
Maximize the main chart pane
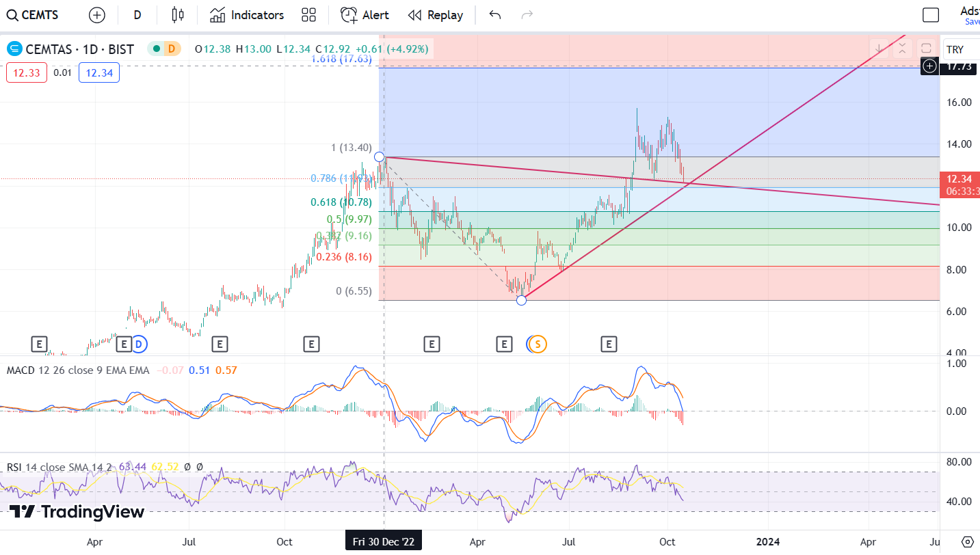[926, 48]
